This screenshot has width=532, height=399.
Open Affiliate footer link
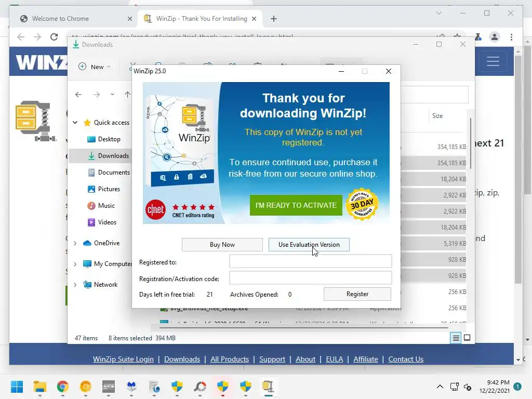point(365,359)
